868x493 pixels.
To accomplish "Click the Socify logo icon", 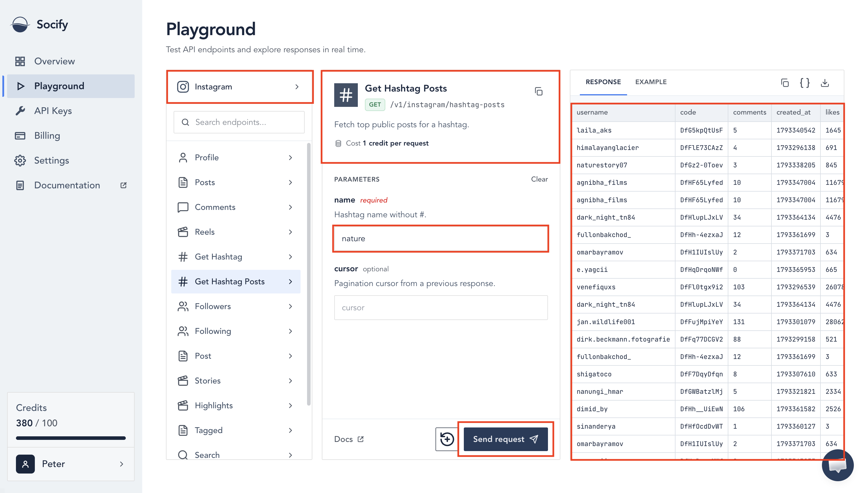I will pos(20,25).
